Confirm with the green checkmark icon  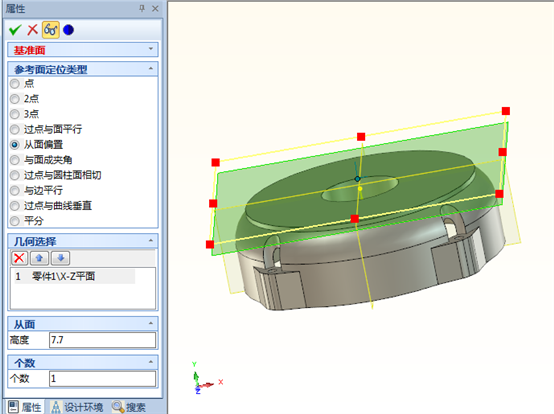(x=15, y=30)
